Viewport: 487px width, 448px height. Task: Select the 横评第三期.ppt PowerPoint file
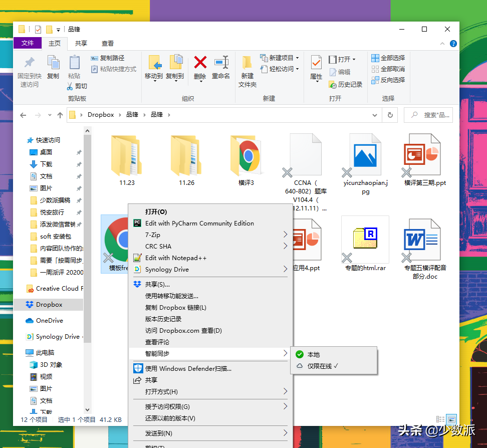click(x=425, y=160)
